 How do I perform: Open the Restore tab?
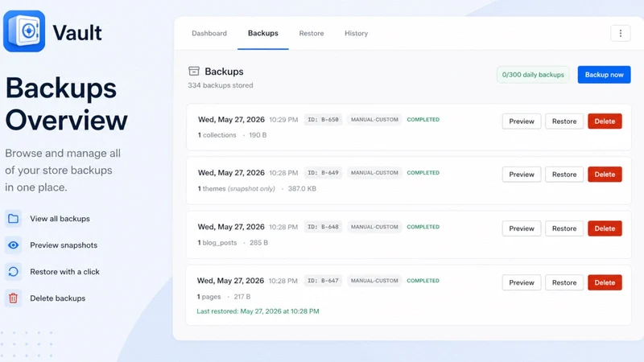tap(312, 33)
